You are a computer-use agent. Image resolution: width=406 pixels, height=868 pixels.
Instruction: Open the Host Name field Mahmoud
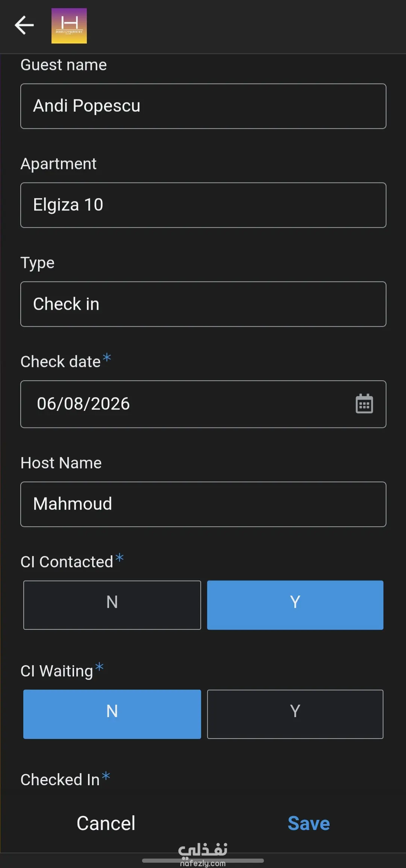coord(203,504)
